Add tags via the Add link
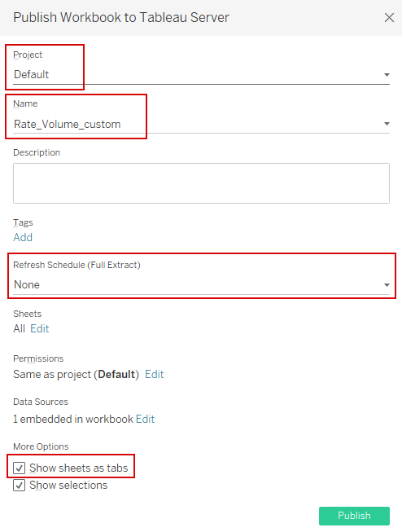The height and width of the screenshot is (532, 402). pos(23,237)
